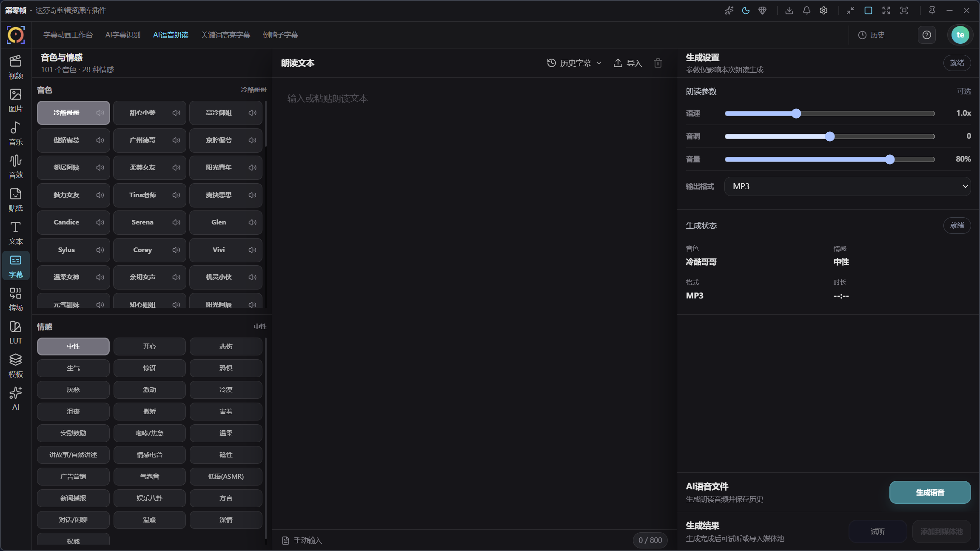Open the 图片 image sidebar section
980x551 pixels.
[x=16, y=100]
